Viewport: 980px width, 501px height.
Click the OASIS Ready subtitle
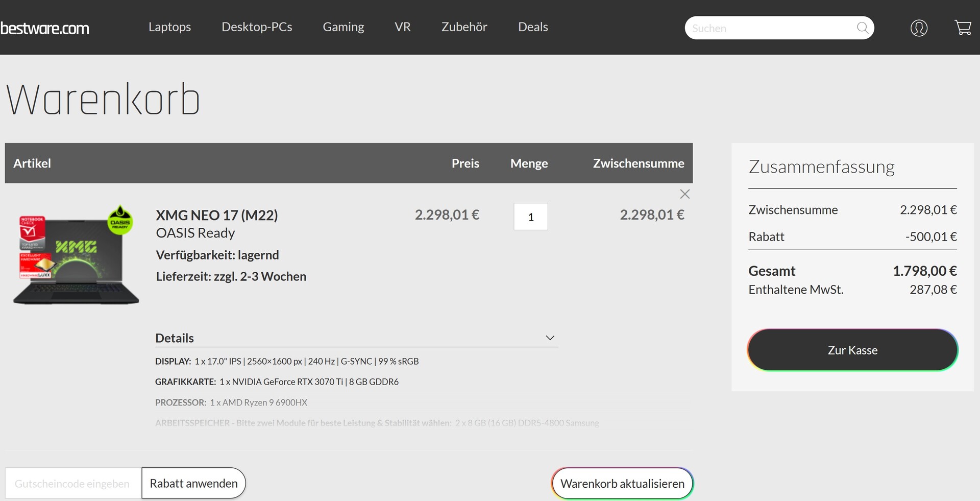pos(195,233)
